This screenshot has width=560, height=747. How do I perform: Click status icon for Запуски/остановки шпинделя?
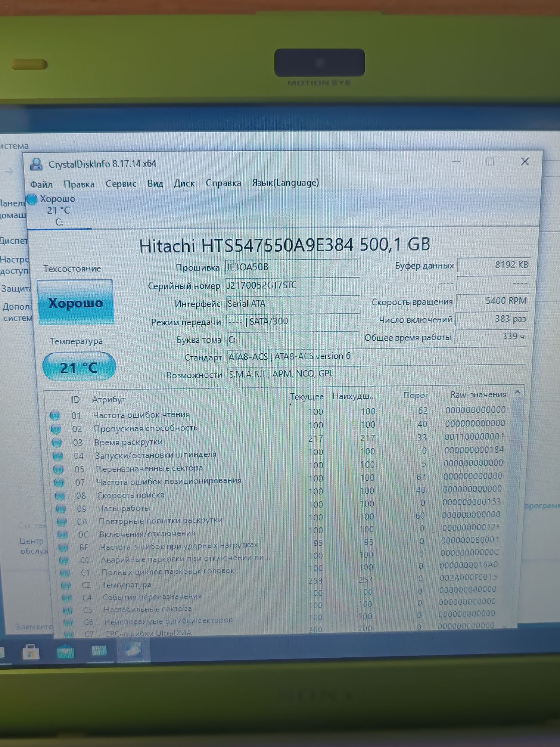[58, 456]
